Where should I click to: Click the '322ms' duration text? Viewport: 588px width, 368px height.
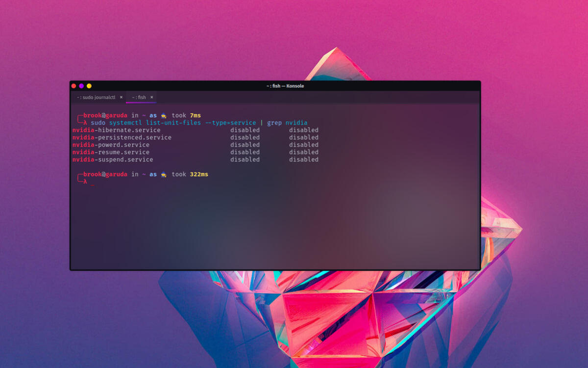pyautogui.click(x=199, y=174)
